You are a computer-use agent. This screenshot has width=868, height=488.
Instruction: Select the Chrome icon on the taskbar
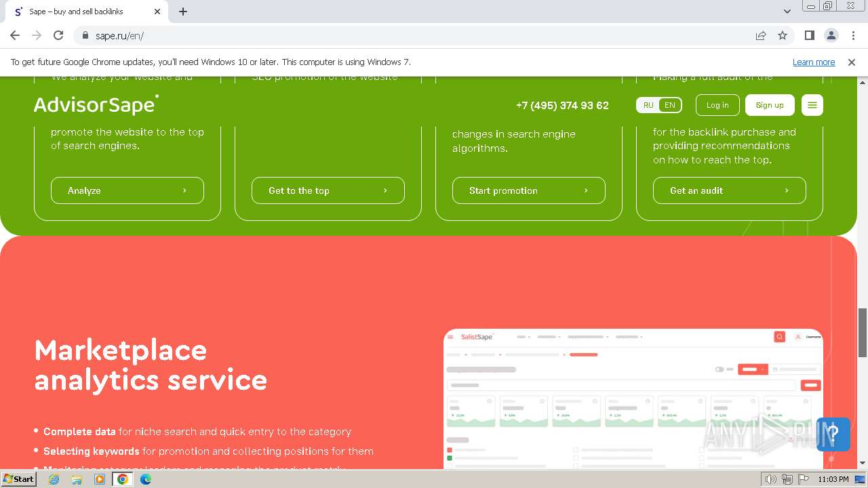123,479
